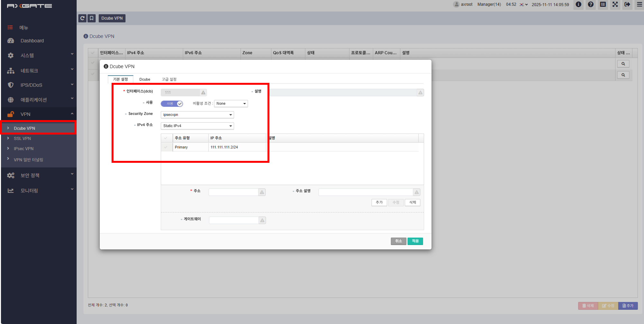Image resolution: width=644 pixels, height=324 pixels.
Task: Select VPN 일반 터널링 in the sidebar
Action: coord(28,160)
